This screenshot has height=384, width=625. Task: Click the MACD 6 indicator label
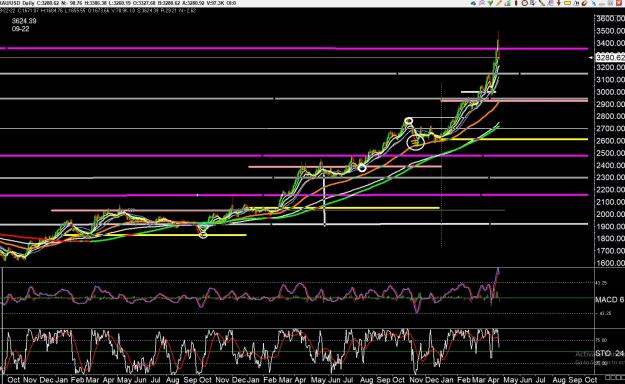[x=610, y=299]
